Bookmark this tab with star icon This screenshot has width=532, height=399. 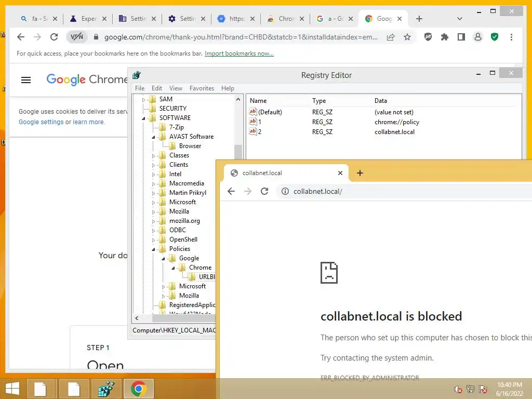click(x=407, y=37)
